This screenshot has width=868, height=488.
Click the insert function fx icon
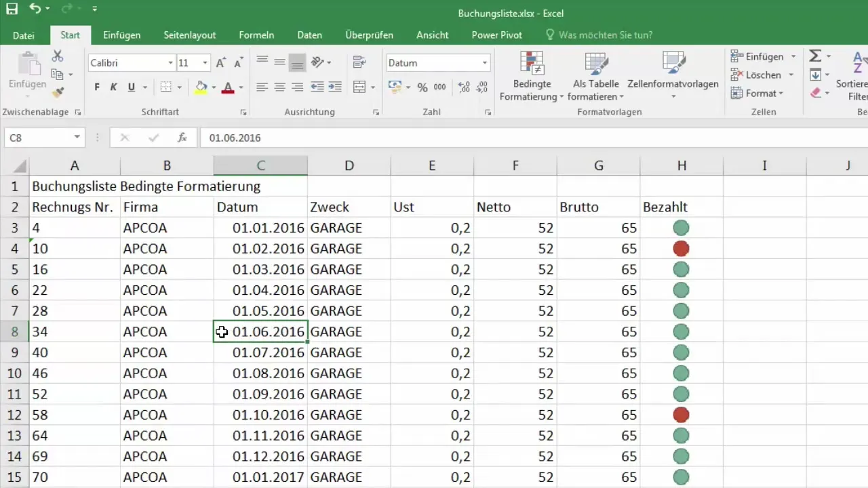[182, 138]
